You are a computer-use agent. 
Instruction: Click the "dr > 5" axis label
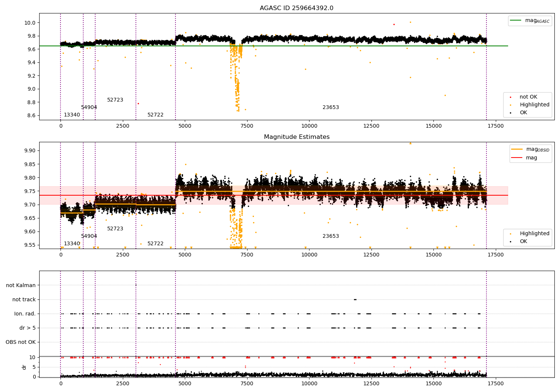tap(28, 328)
